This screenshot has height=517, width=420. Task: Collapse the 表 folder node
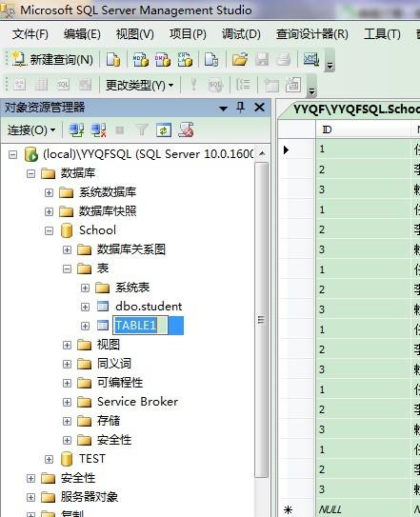pyautogui.click(x=67, y=268)
